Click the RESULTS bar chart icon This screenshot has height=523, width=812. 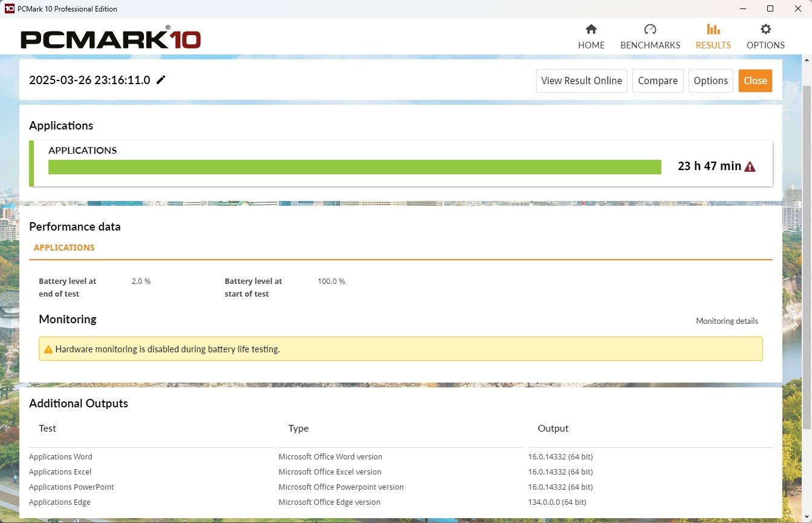point(713,29)
